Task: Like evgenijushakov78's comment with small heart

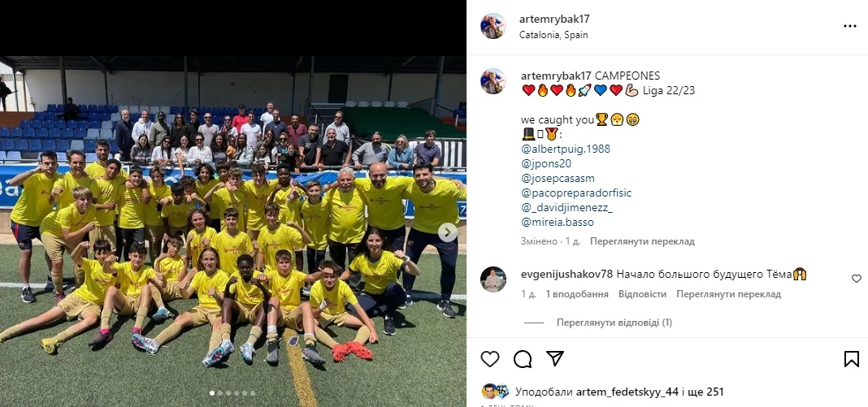Action: pyautogui.click(x=857, y=279)
